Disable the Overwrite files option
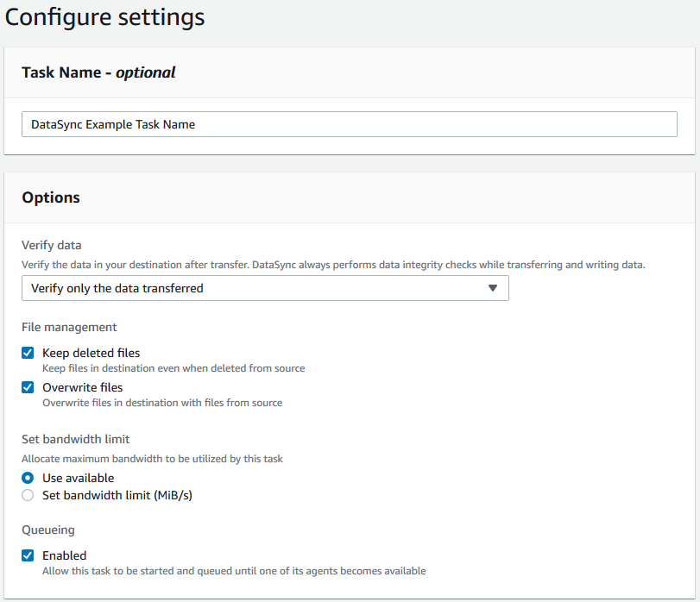 pyautogui.click(x=27, y=387)
